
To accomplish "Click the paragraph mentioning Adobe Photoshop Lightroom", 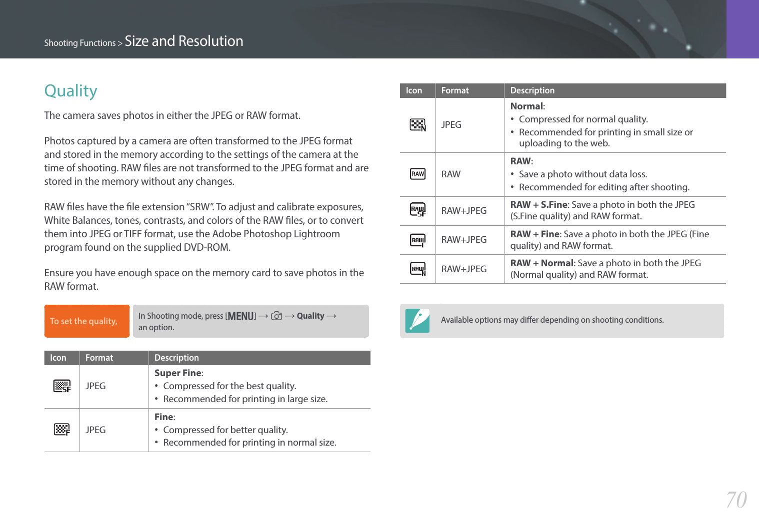I will (x=204, y=227).
